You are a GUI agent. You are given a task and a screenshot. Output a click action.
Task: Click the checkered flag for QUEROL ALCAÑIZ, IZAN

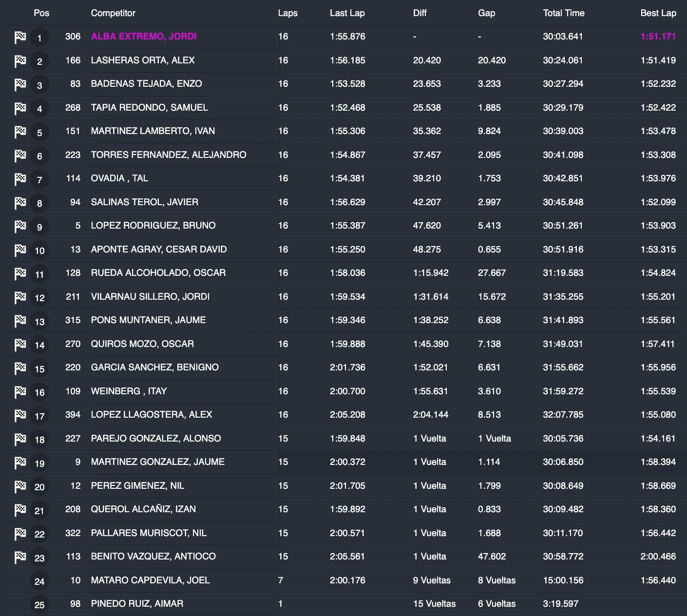click(x=20, y=510)
